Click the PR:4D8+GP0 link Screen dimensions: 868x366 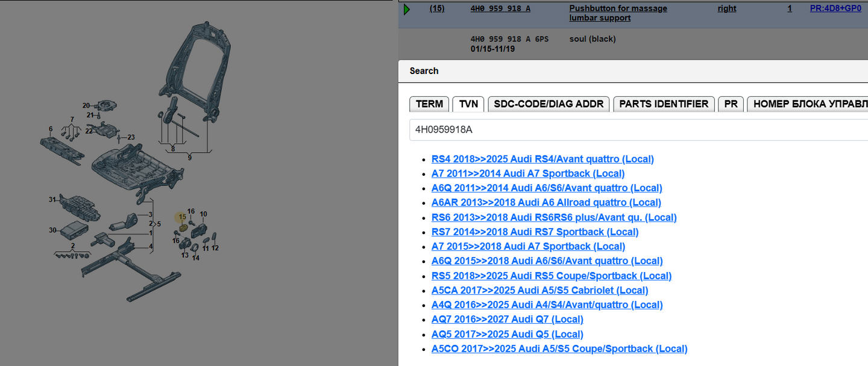pos(835,8)
